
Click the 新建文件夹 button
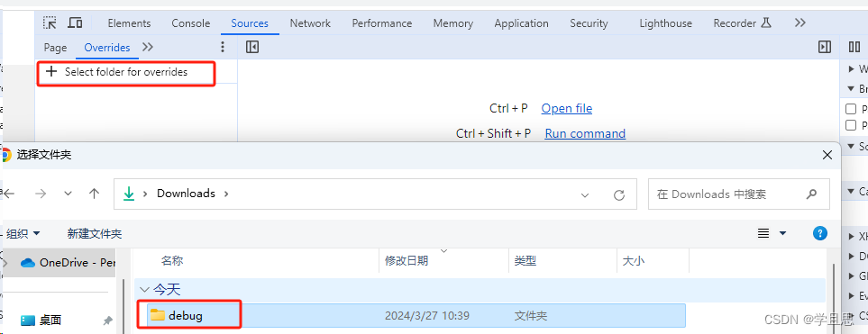pos(95,233)
